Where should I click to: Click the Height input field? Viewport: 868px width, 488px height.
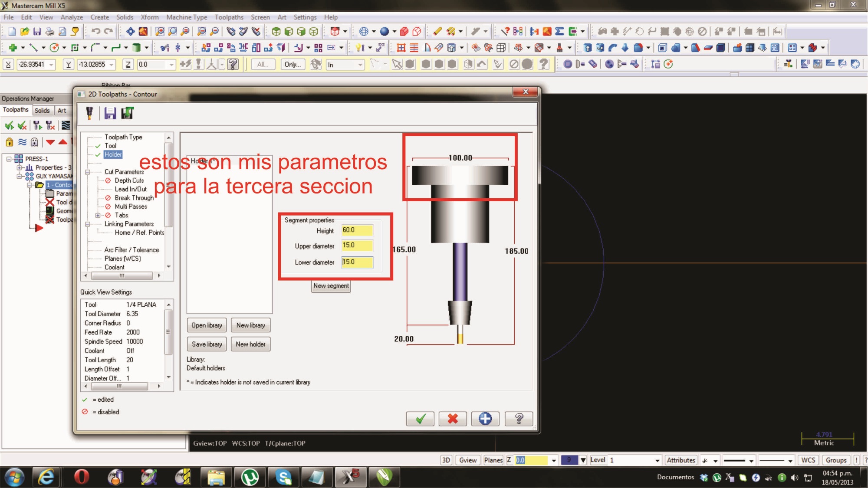click(357, 230)
